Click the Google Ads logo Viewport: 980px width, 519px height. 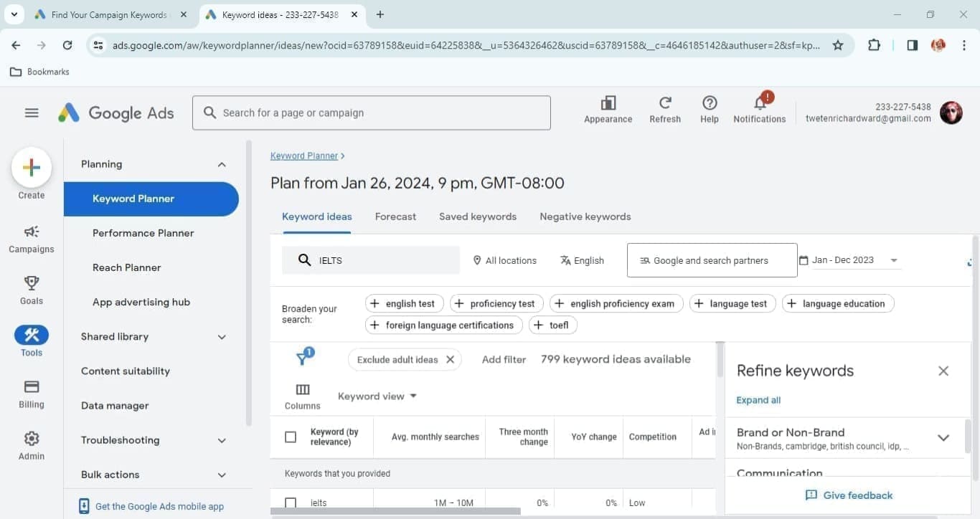coord(116,113)
